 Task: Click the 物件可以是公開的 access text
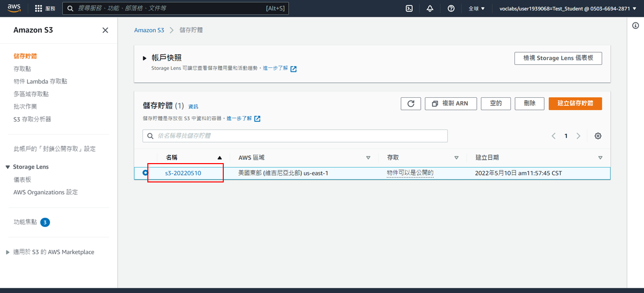click(x=410, y=173)
